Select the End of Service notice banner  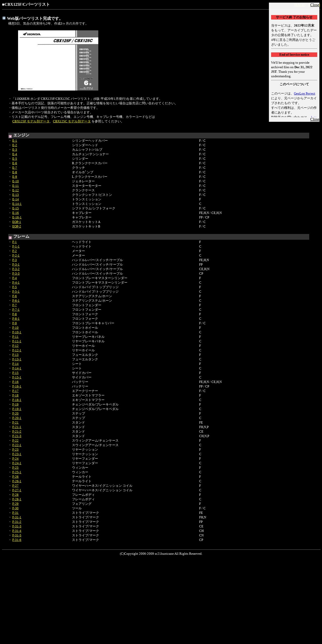(294, 55)
